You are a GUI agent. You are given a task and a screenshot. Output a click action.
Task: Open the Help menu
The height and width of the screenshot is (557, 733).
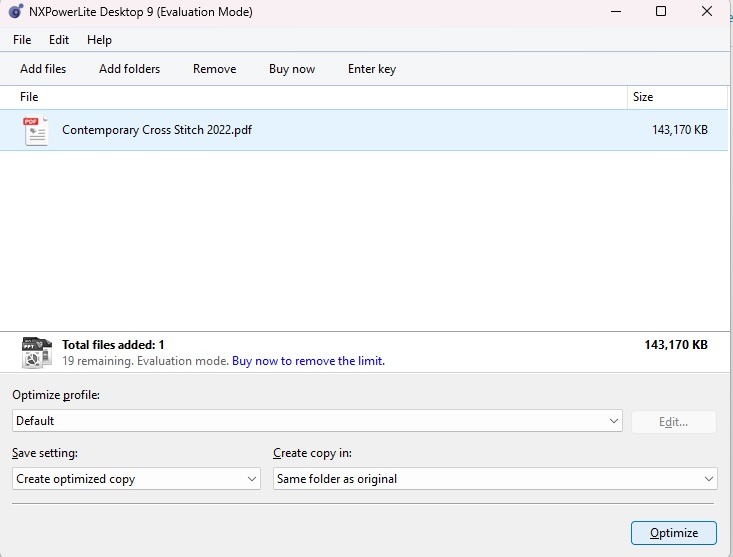tap(99, 40)
